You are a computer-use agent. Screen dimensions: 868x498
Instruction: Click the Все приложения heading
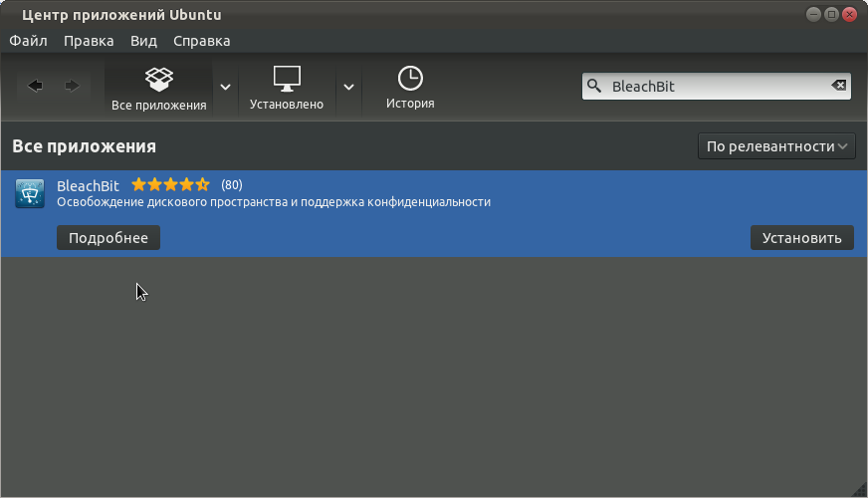pyautogui.click(x=85, y=146)
